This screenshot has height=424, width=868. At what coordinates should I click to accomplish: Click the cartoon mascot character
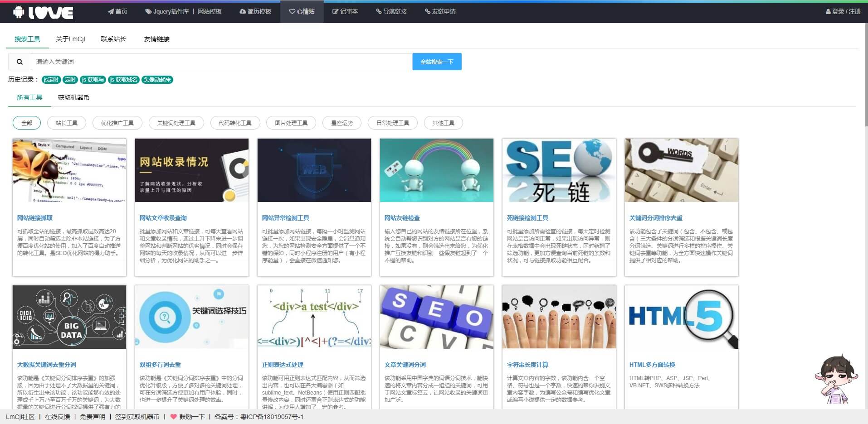[x=835, y=380]
